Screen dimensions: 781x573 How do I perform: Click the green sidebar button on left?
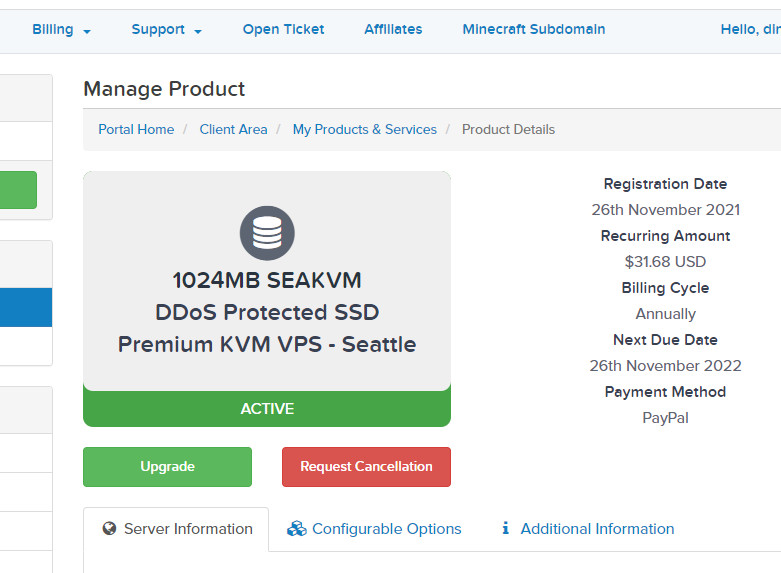pyautogui.click(x=18, y=190)
